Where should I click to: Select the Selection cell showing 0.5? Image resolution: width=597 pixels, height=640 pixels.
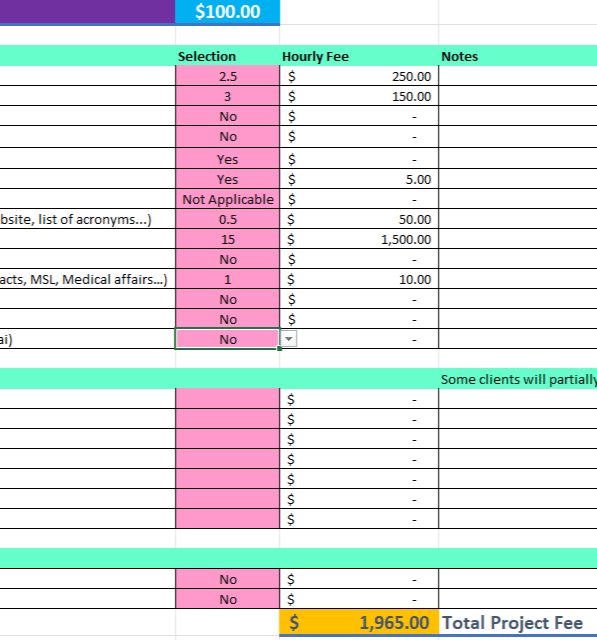coord(228,219)
